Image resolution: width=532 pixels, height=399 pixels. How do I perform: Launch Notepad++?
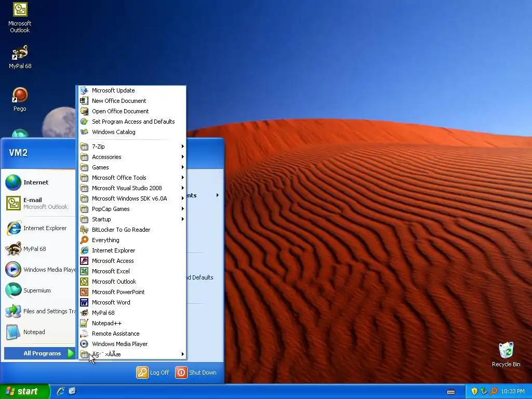pyautogui.click(x=131, y=323)
